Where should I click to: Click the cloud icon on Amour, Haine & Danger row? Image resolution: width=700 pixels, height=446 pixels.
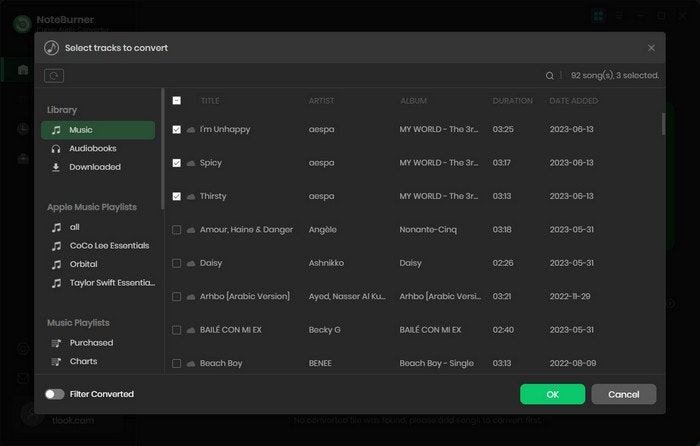coord(191,230)
